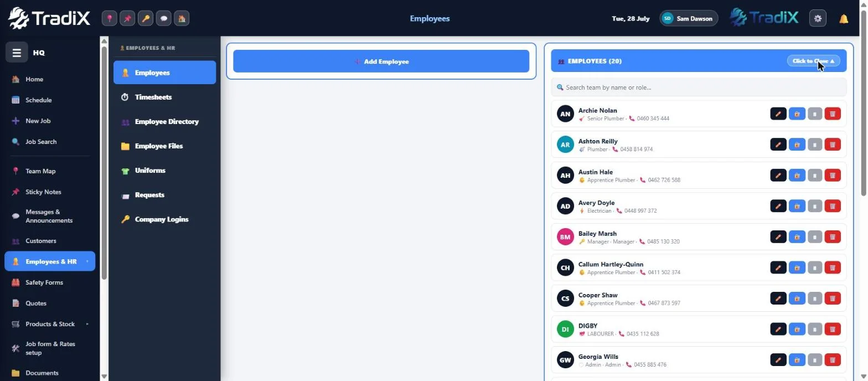
Task: Open Sticky Notes in the sidebar
Action: coord(50,192)
